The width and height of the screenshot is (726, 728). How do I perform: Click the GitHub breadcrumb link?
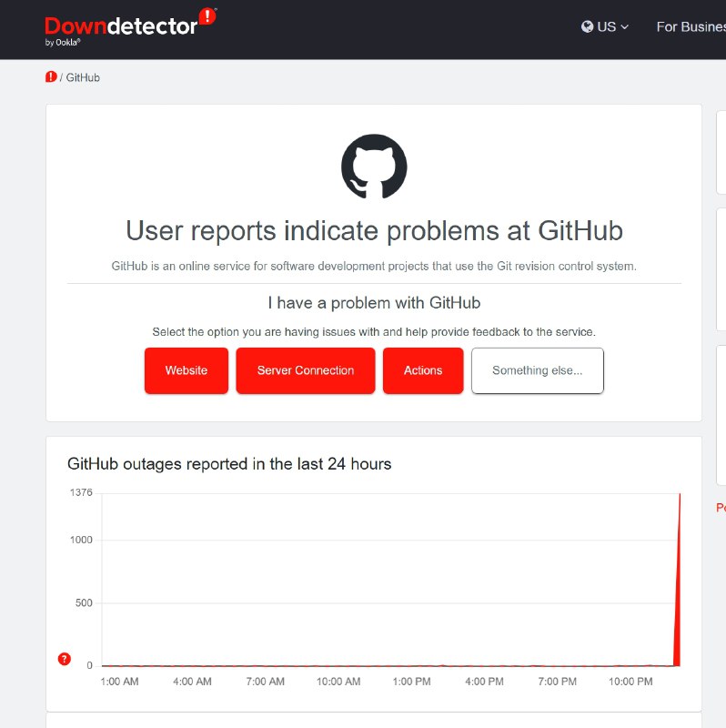pyautogui.click(x=83, y=77)
